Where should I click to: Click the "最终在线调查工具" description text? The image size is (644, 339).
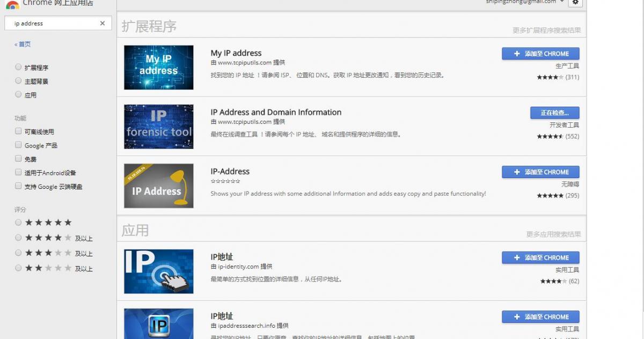click(306, 134)
